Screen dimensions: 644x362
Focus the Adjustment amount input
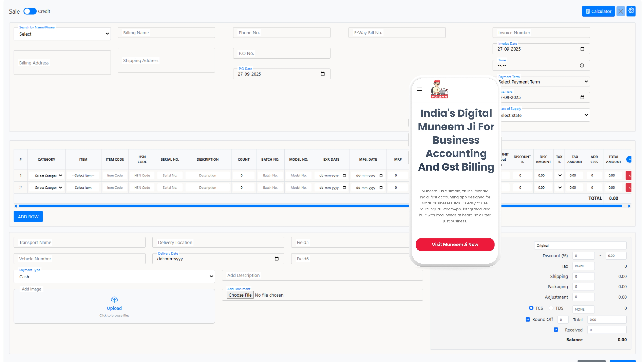click(x=583, y=297)
